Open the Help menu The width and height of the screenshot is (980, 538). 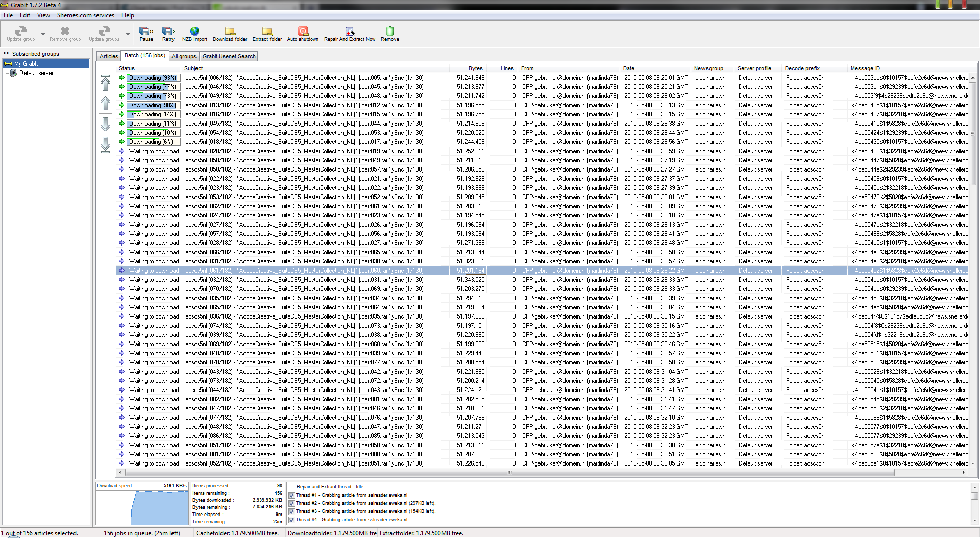point(128,15)
